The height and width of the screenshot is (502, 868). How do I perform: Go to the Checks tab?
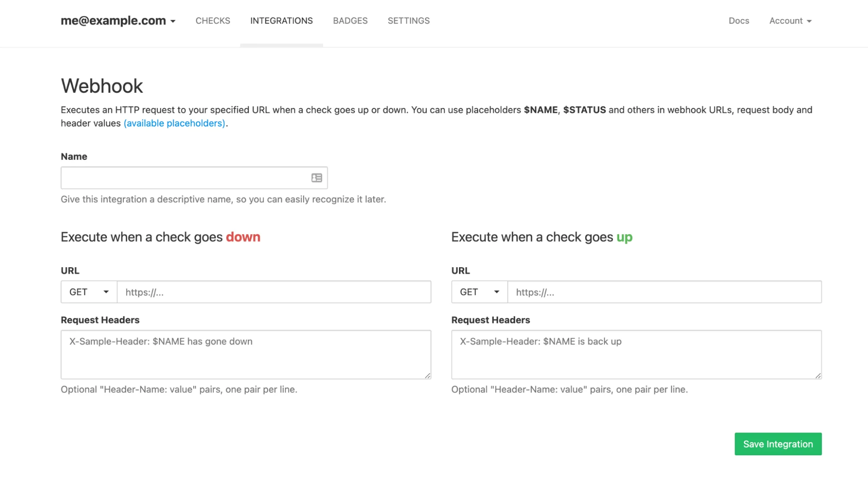[213, 21]
